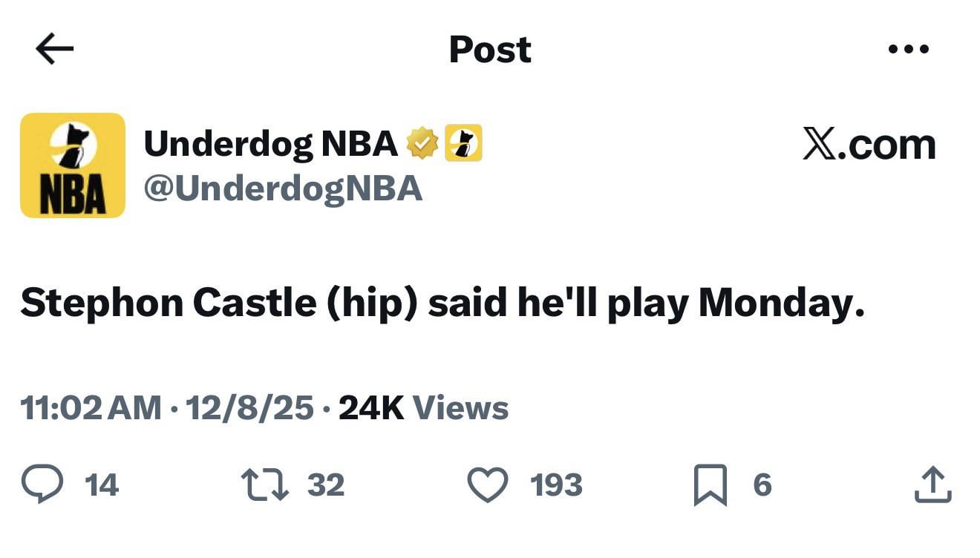Click the Underdog NBA display name
The width and height of the screenshot is (980, 558).
267,142
